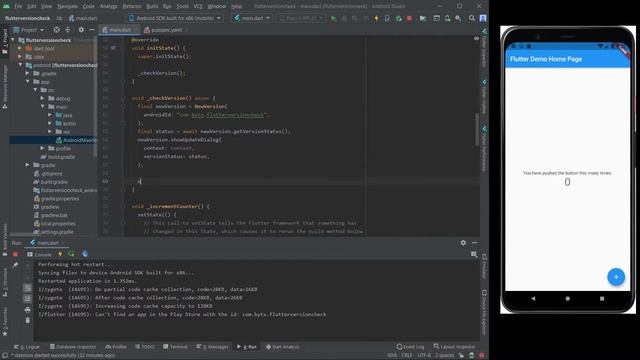
Task: Open Tools menu
Action: click(x=182, y=6)
